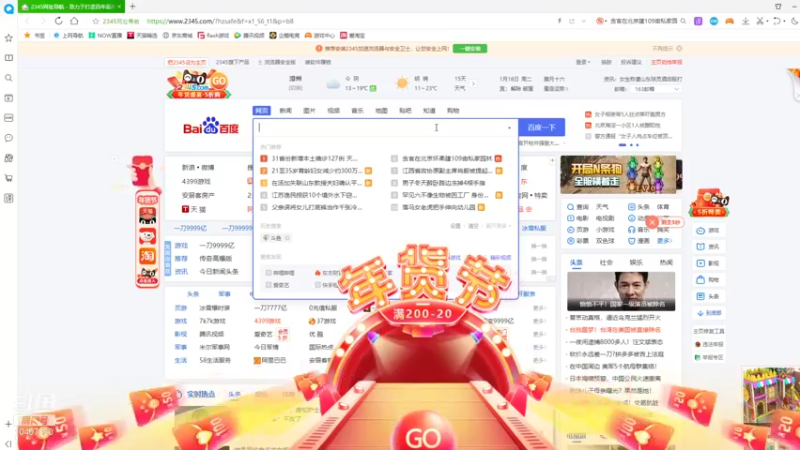This screenshot has width=800, height=450.
Task: Expand the 15天天气 forecast arrow
Action: pyautogui.click(x=473, y=84)
